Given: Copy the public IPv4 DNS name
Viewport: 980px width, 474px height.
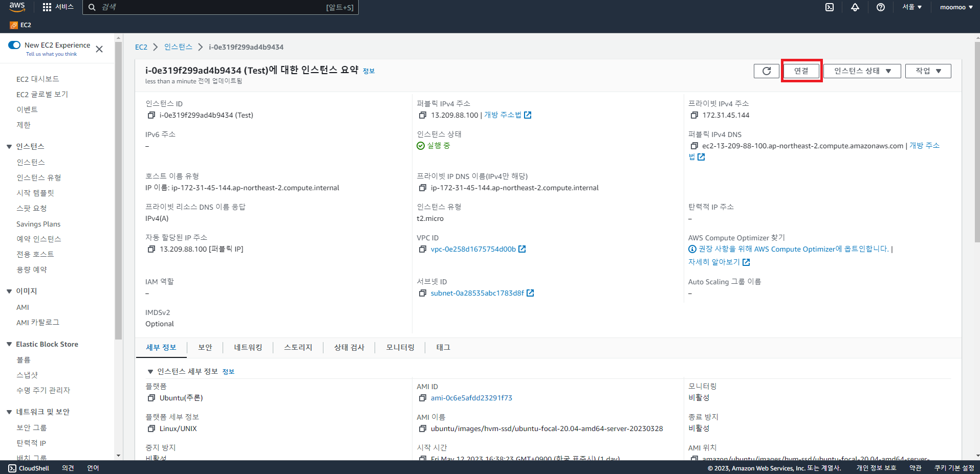Looking at the screenshot, I should tap(694, 146).
